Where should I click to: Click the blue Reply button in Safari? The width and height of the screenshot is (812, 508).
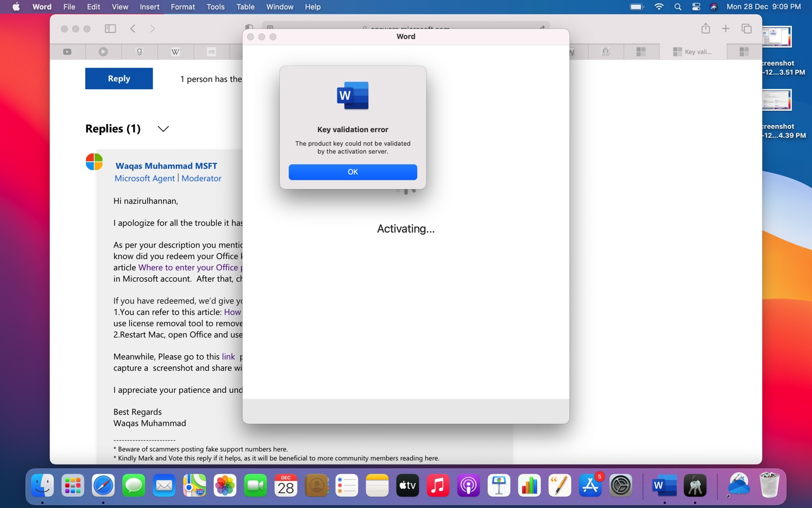coord(119,78)
